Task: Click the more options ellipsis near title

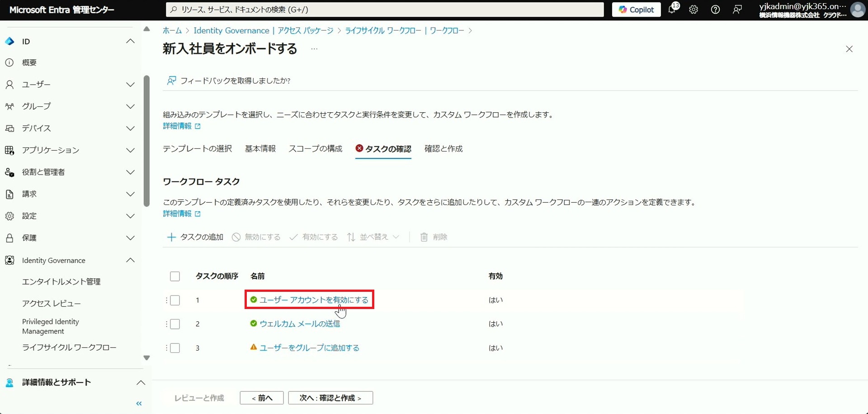Action: pyautogui.click(x=314, y=49)
